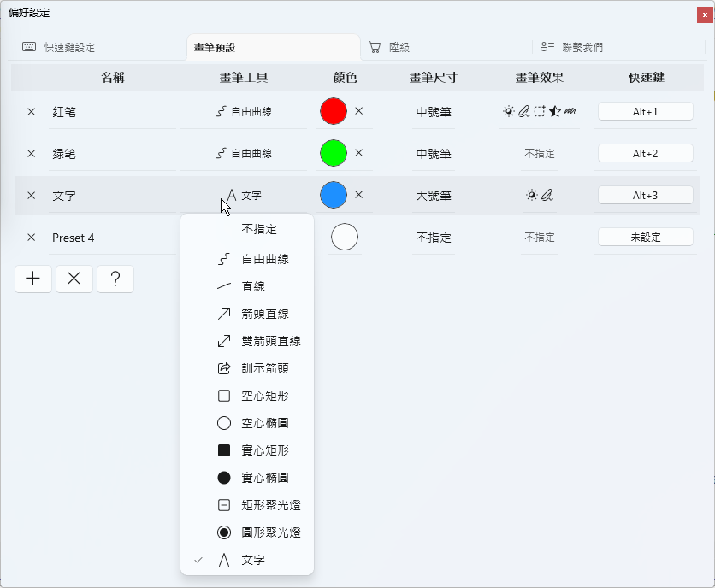Open the blue color swatch for 文字
715x588 pixels.
334,195
